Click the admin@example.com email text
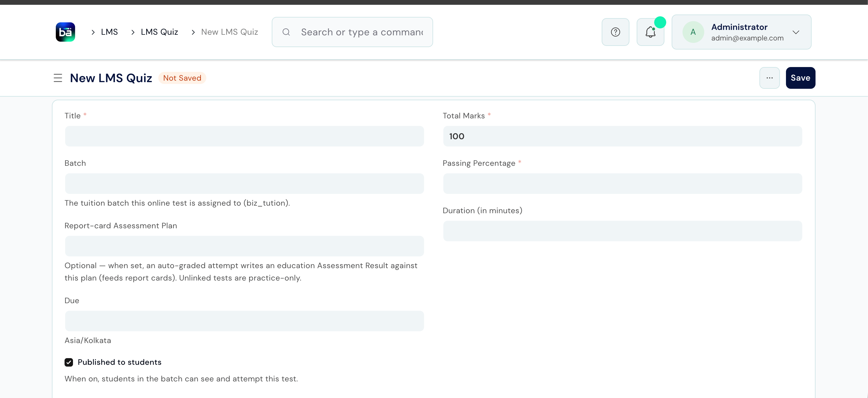This screenshot has height=398, width=868. point(747,38)
